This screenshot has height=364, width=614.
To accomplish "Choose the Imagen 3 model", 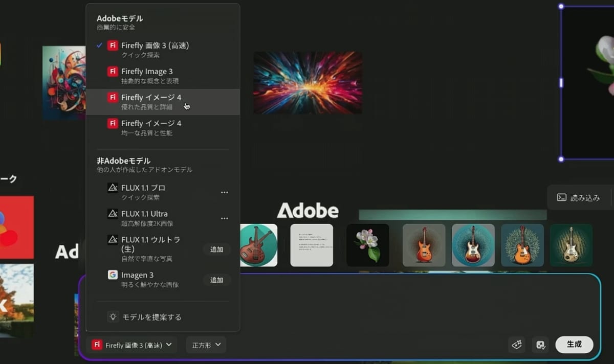I will point(163,279).
